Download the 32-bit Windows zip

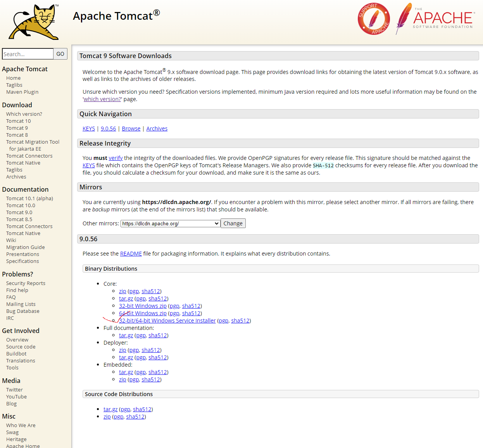[143, 306]
